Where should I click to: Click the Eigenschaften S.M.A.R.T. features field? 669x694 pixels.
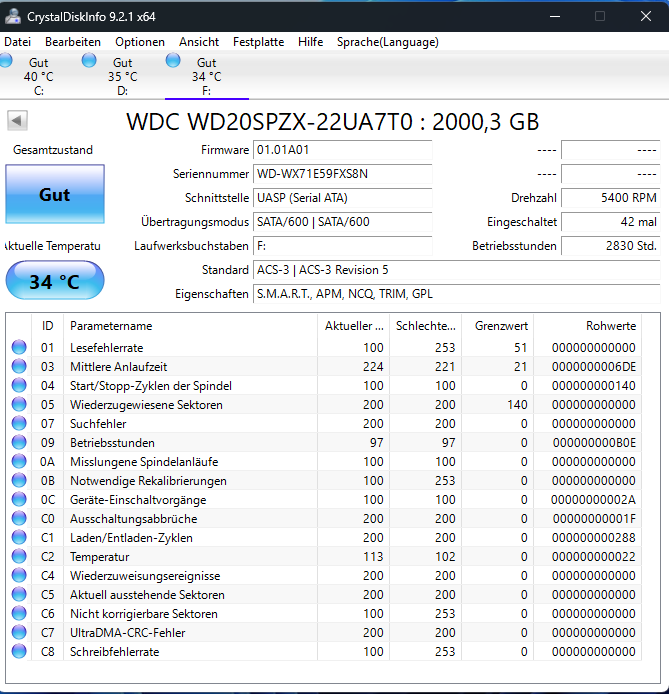pyautogui.click(x=457, y=293)
